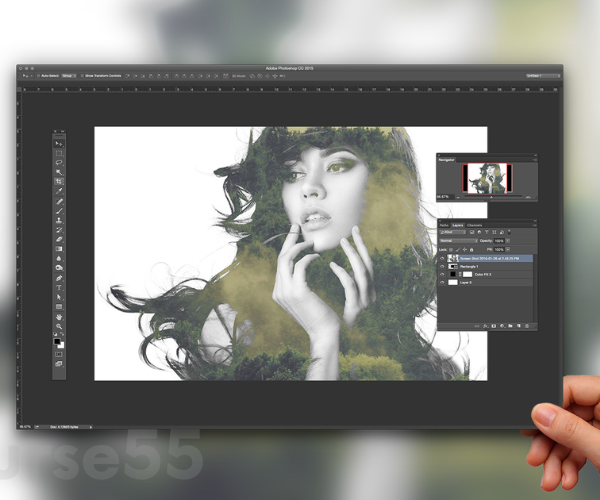Select the Crop tool
This screenshot has width=600, height=500.
click(x=59, y=181)
